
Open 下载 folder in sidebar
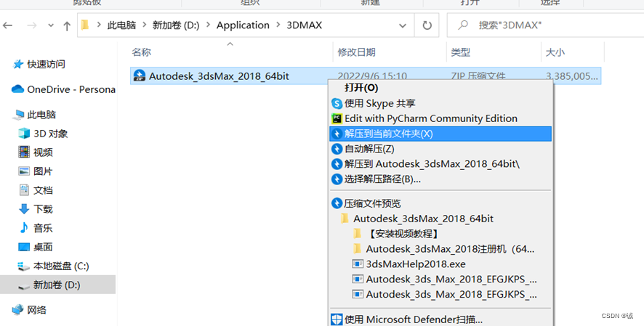(x=43, y=209)
